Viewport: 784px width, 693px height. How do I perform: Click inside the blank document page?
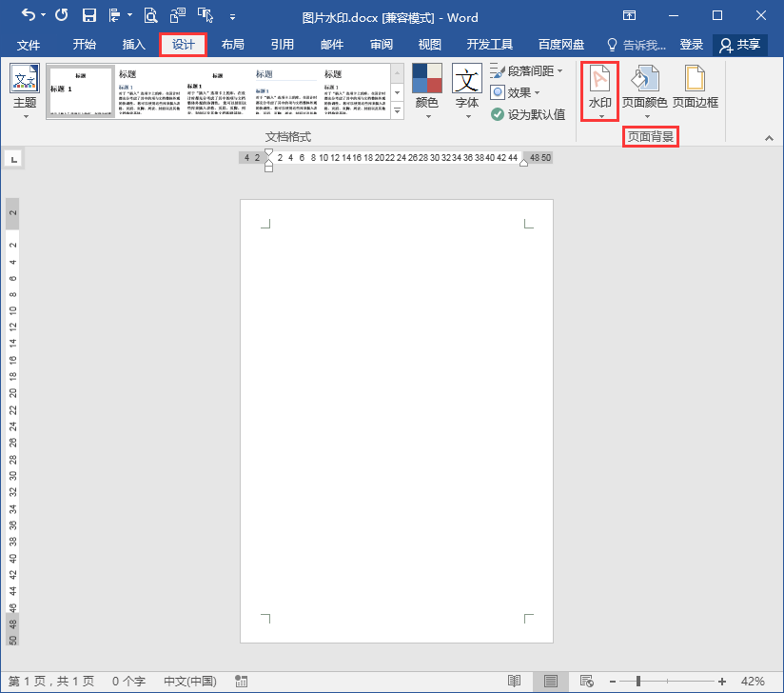397,421
